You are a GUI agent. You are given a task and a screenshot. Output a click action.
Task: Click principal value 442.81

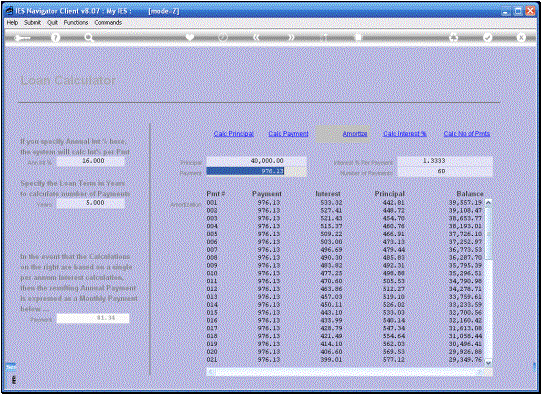coord(393,203)
